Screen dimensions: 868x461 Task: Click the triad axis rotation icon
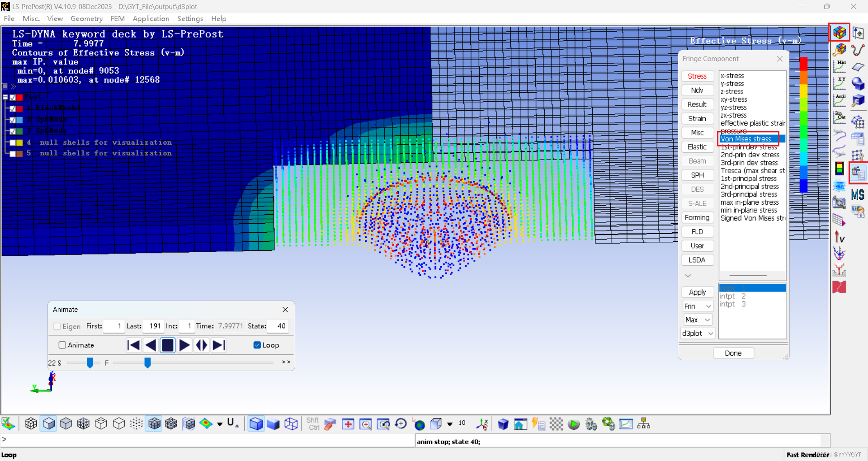[x=482, y=424]
